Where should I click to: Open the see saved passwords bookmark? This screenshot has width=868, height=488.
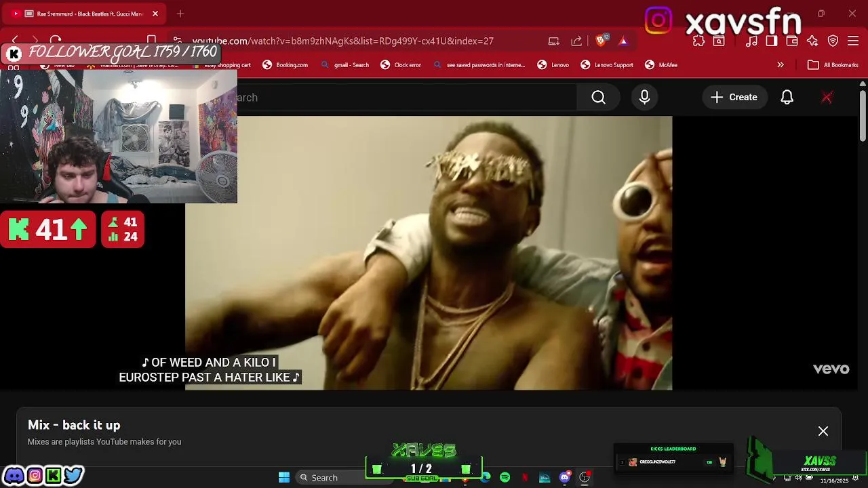(479, 65)
